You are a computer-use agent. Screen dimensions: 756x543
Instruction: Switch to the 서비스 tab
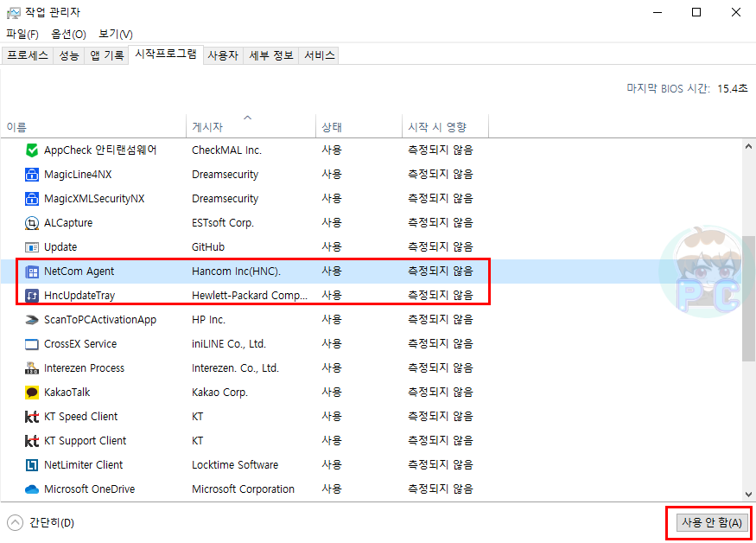319,55
